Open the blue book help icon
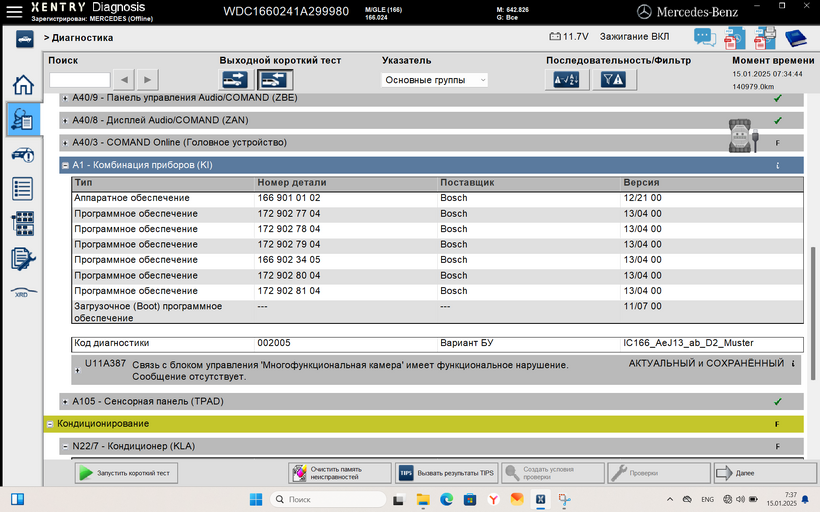 [795, 38]
